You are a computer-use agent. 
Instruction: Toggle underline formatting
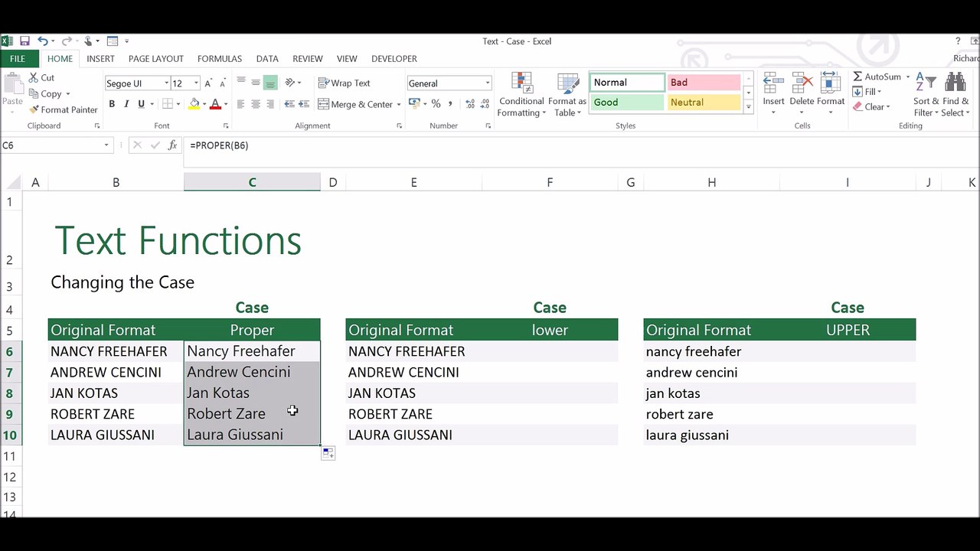pos(141,104)
